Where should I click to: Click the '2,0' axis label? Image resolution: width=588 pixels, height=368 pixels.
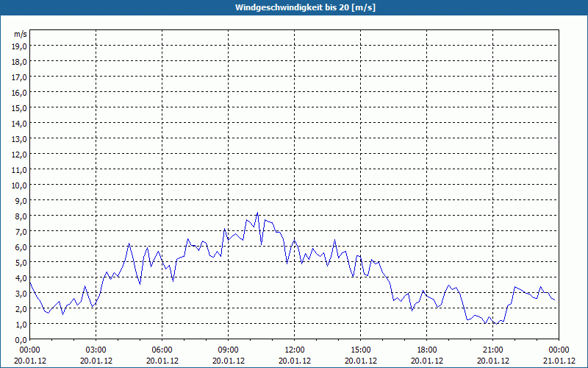[x=21, y=308]
